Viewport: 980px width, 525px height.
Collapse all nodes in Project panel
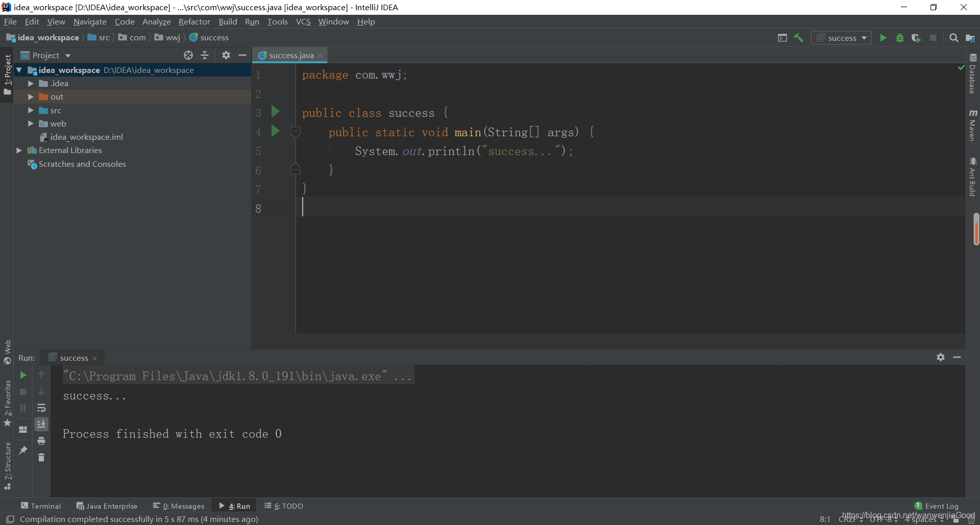205,55
